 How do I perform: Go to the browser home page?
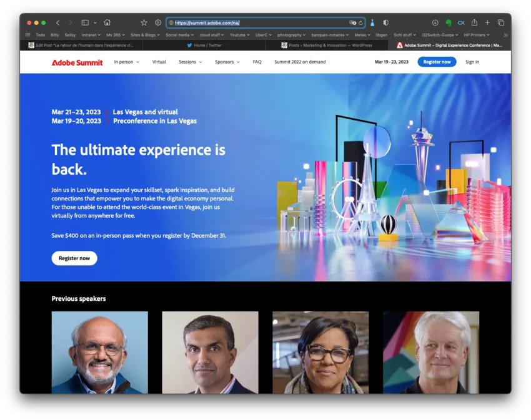(107, 22)
